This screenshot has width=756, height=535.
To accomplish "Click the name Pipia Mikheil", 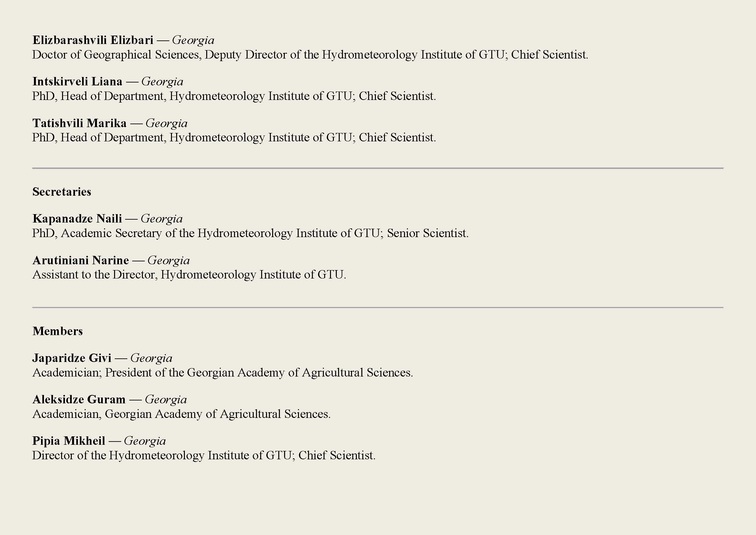I will point(69,441).
